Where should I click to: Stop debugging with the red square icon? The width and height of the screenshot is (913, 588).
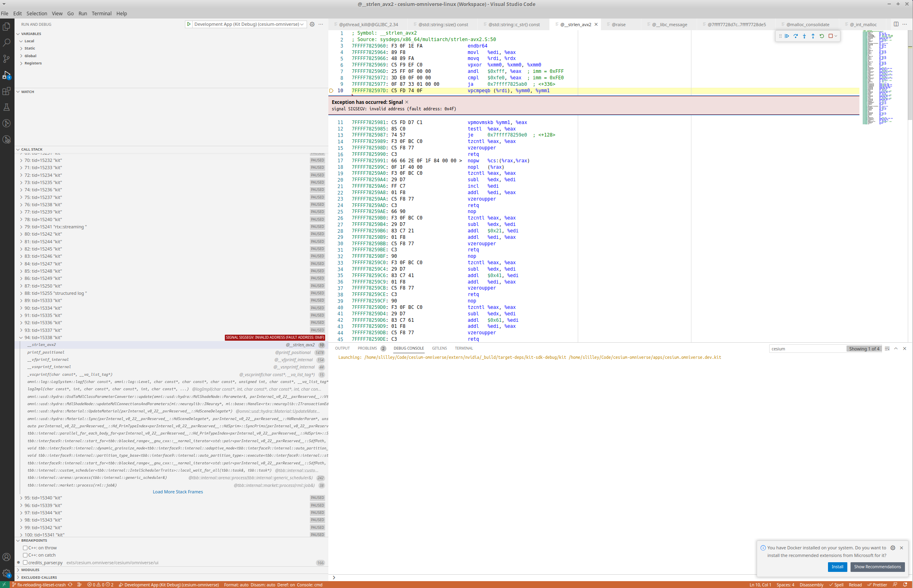tap(831, 36)
